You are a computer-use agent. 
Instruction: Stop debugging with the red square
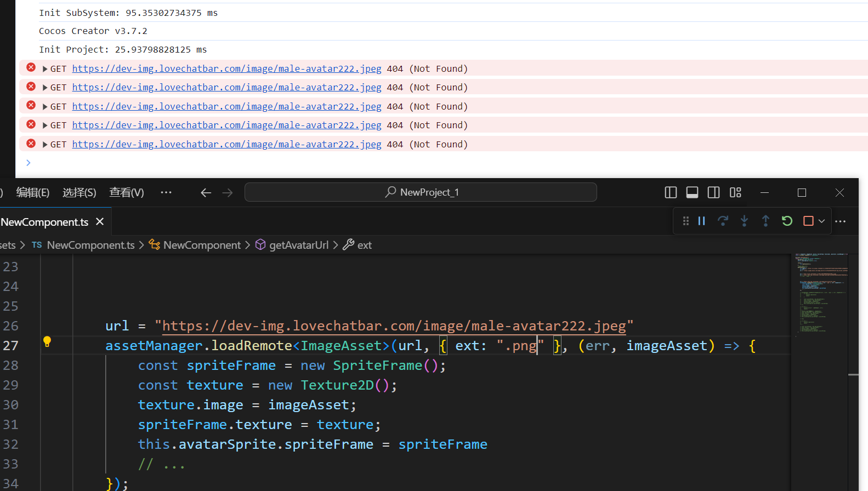808,221
